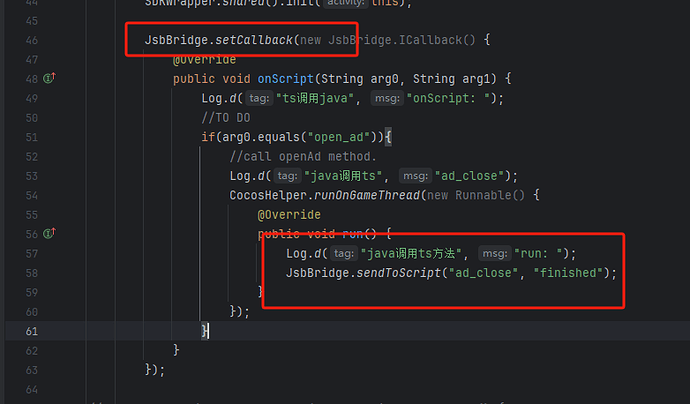Click the "run: " message string
690x404 pixels.
[539, 253]
